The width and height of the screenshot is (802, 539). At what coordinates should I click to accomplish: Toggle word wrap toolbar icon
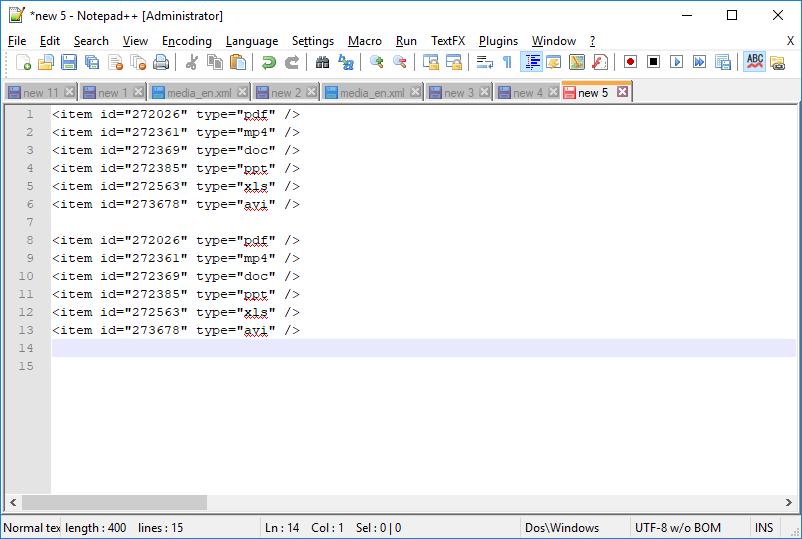tap(484, 62)
